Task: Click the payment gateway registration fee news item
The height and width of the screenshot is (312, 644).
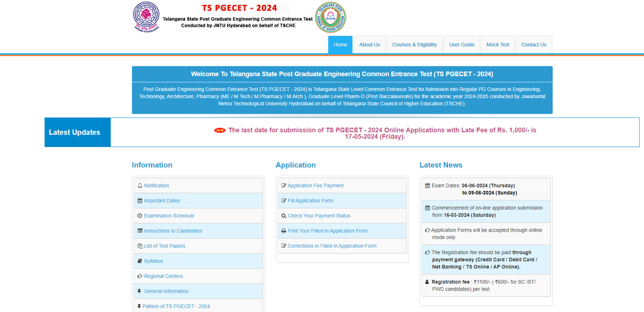Action: pyautogui.click(x=486, y=259)
